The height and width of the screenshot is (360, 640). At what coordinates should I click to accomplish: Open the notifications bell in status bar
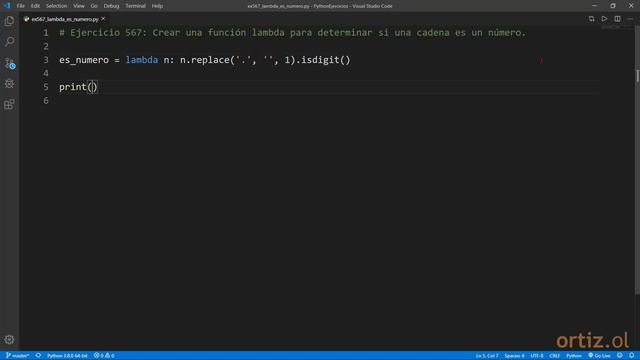point(631,356)
